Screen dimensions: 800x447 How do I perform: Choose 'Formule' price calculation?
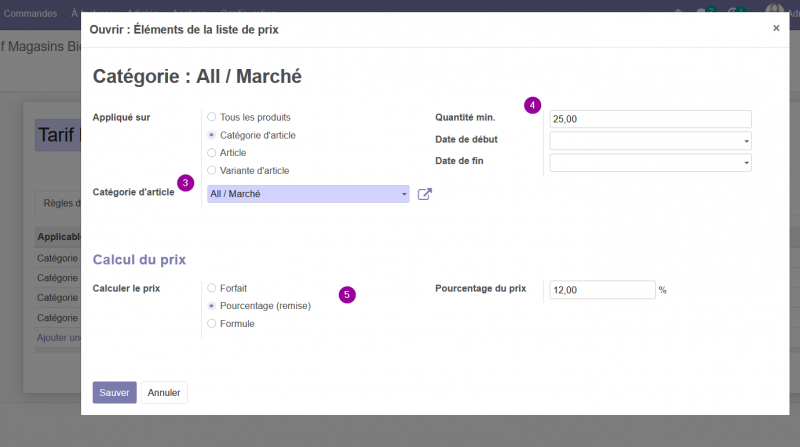click(x=212, y=324)
